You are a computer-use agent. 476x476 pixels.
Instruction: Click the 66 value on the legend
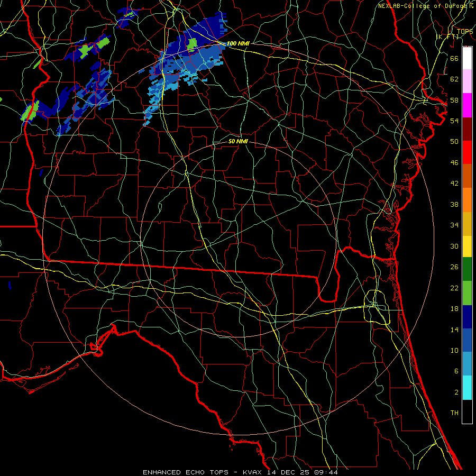point(454,58)
